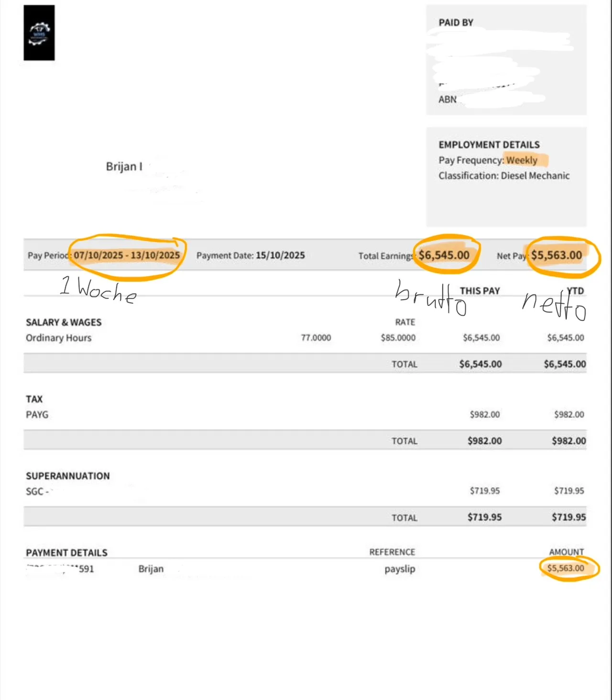The width and height of the screenshot is (612, 700).
Task: Click the company logo thumbnail
Action: click(x=39, y=33)
